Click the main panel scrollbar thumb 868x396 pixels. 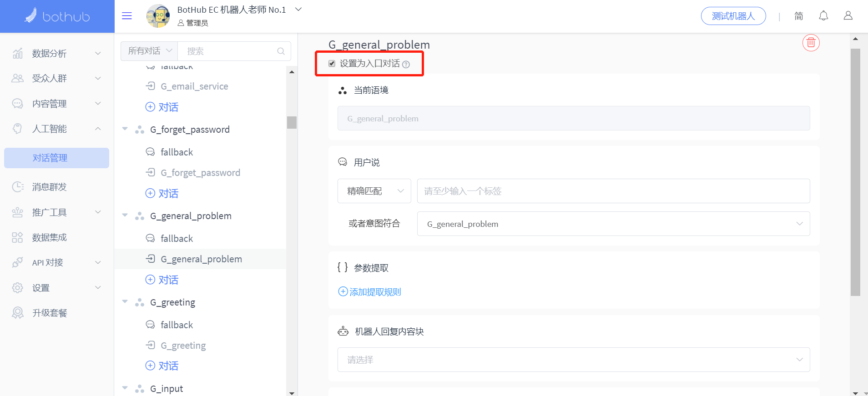856,172
